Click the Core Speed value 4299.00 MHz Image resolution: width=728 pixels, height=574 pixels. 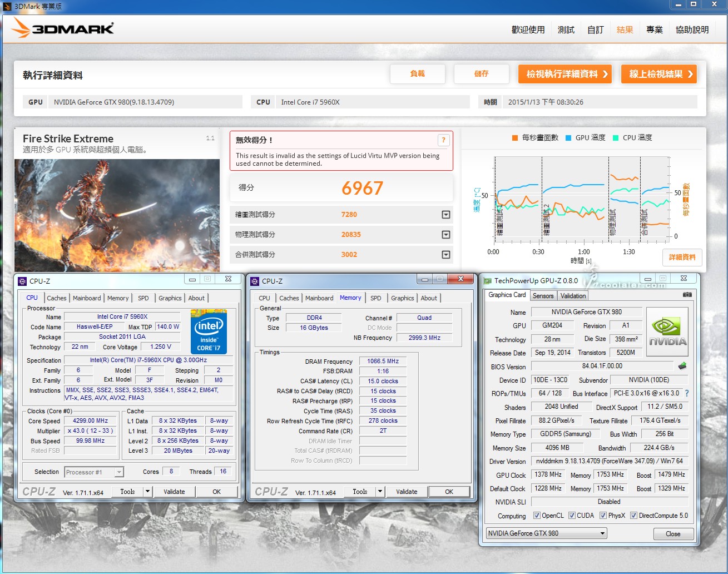point(90,421)
